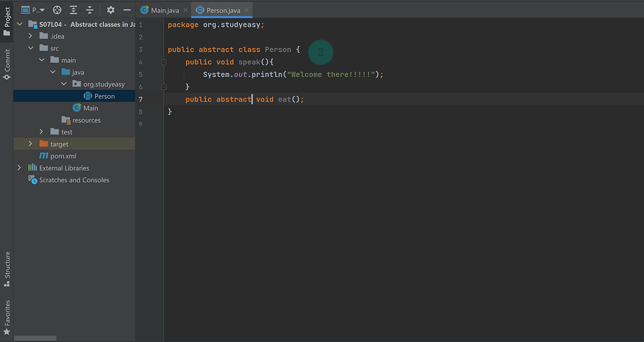Select opened file using the crosshair icon
The width and height of the screenshot is (644, 342).
pos(56,9)
